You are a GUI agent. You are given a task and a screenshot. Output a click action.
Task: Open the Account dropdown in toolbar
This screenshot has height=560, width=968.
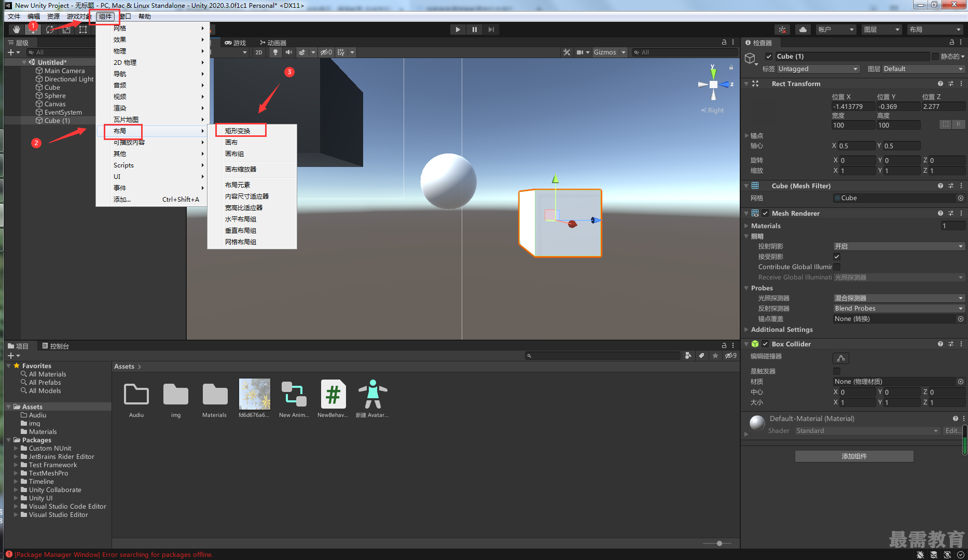(x=836, y=30)
